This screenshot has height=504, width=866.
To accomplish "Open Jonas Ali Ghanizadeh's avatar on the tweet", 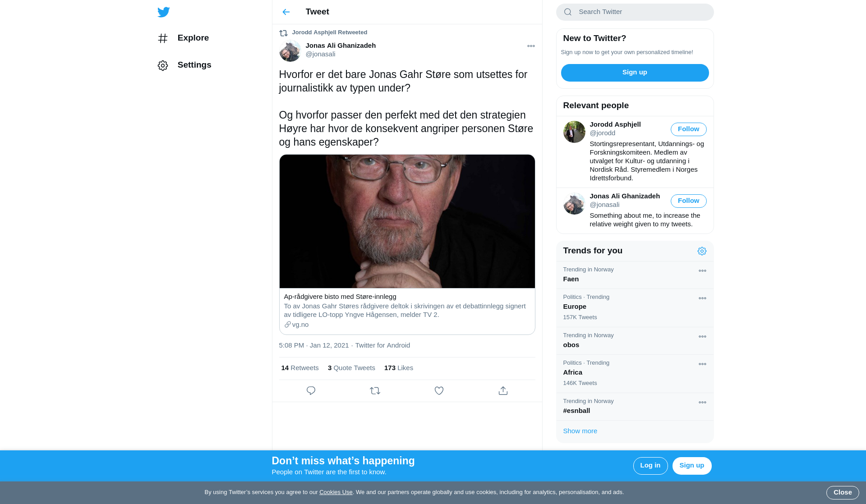I will pos(290,51).
